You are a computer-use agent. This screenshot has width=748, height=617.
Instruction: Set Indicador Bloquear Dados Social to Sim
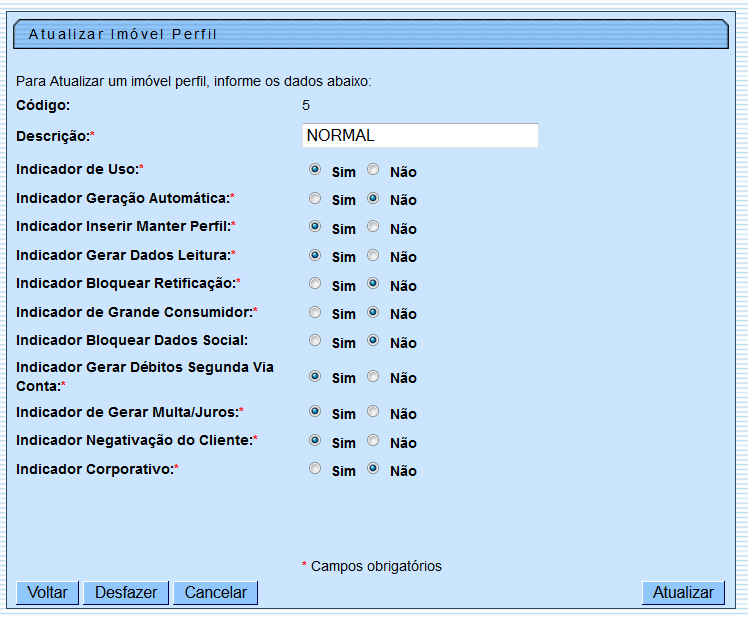[x=315, y=341]
